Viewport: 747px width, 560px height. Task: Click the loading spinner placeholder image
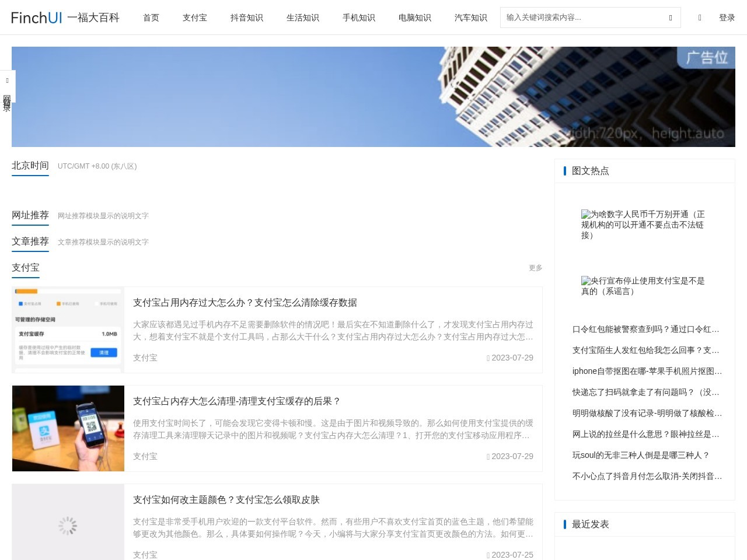[x=68, y=525]
